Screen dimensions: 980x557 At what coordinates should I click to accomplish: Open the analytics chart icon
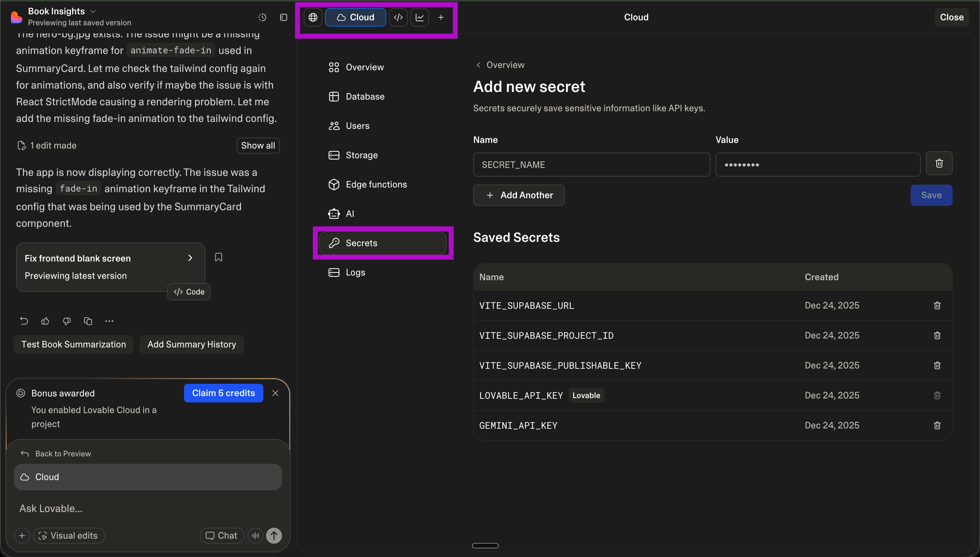[x=419, y=17]
